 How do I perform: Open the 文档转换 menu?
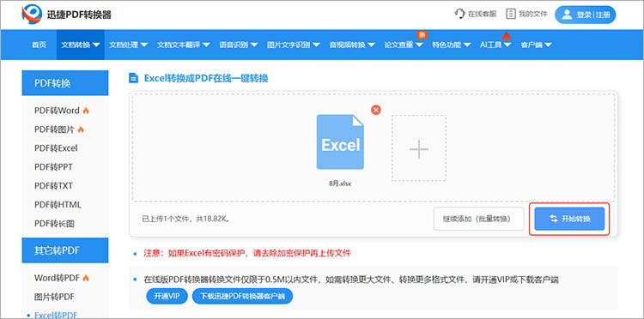pyautogui.click(x=81, y=45)
